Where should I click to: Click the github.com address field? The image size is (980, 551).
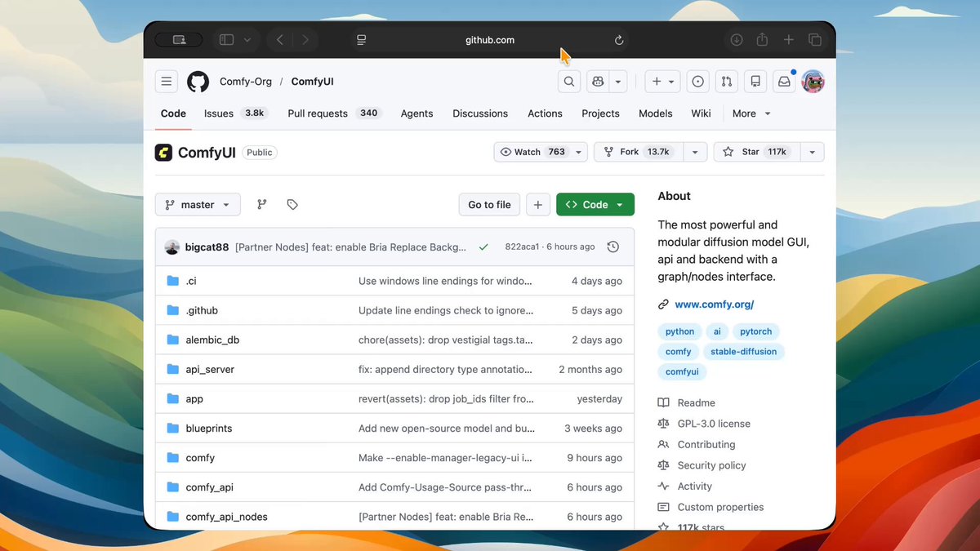(x=490, y=40)
